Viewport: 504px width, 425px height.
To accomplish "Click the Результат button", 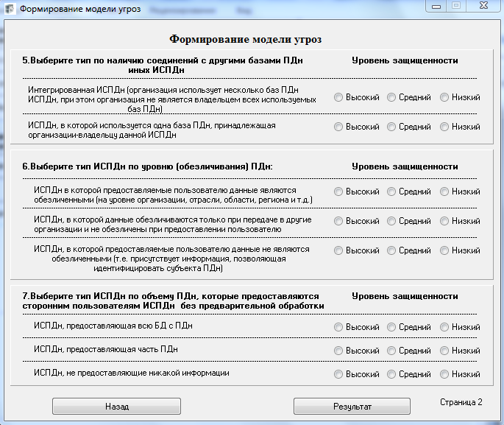I will (x=352, y=407).
